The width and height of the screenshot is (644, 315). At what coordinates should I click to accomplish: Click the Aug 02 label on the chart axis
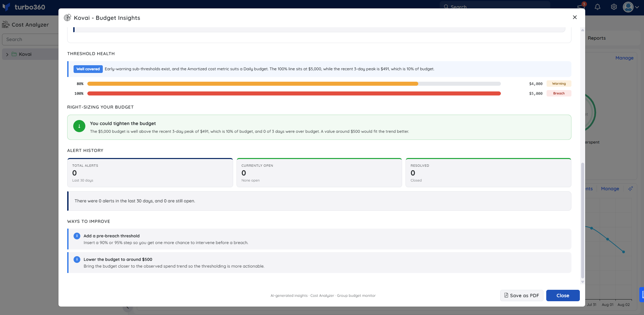pos(624,305)
